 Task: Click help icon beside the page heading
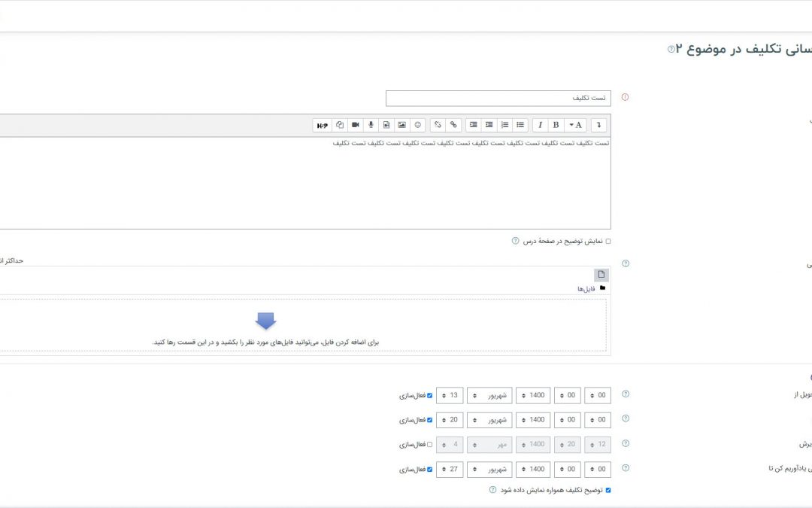click(671, 50)
